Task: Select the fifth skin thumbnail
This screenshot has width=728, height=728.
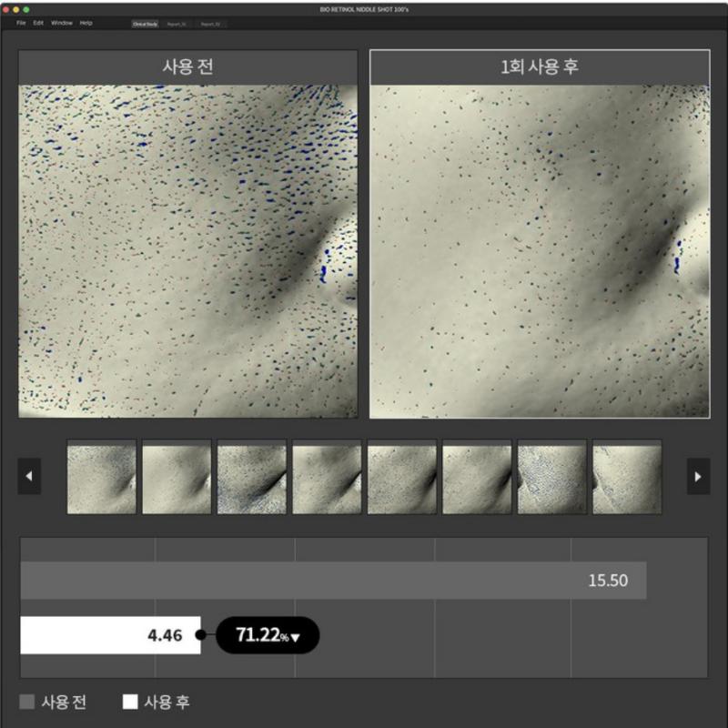Action: pyautogui.click(x=402, y=477)
